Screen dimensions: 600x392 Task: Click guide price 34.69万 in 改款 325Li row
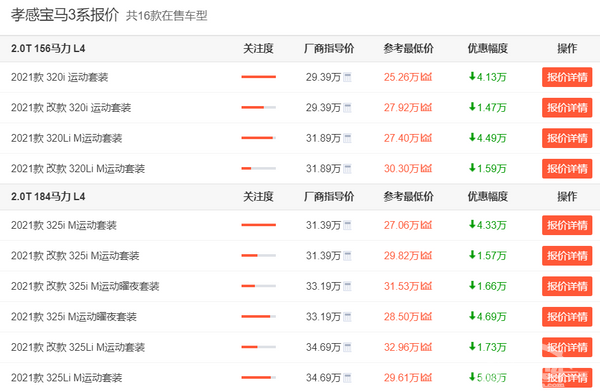click(x=323, y=348)
